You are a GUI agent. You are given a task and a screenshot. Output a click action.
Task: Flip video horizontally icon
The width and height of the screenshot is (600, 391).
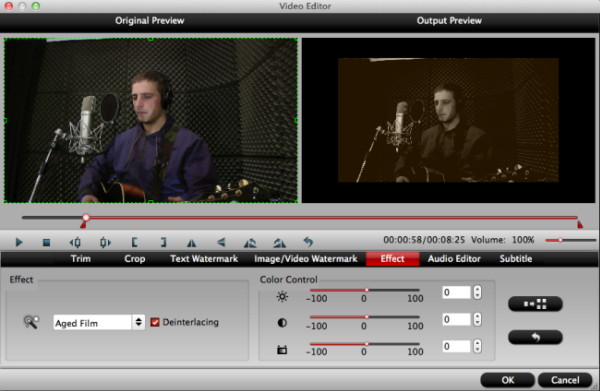pos(191,243)
